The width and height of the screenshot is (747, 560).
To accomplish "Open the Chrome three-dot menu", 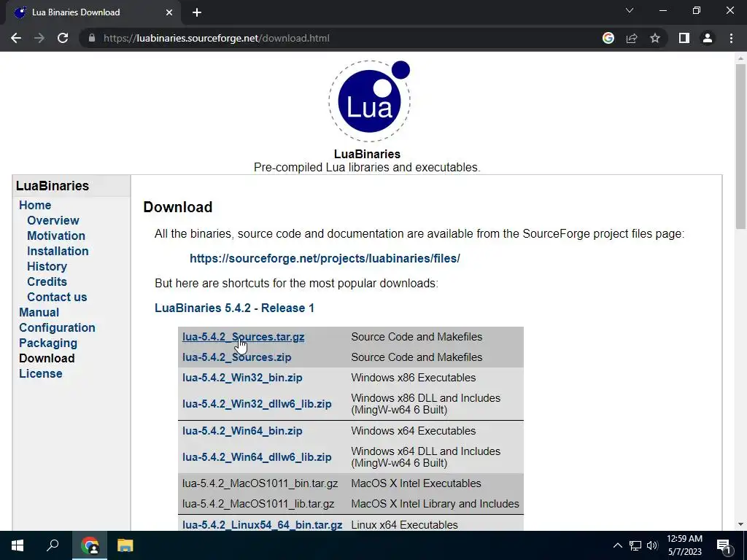I will point(731,38).
